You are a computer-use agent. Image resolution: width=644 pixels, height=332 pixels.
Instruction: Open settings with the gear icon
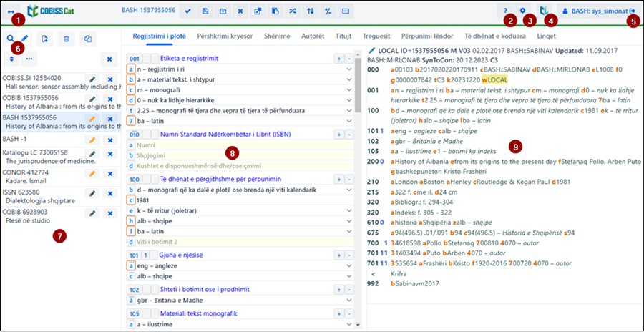point(522,11)
